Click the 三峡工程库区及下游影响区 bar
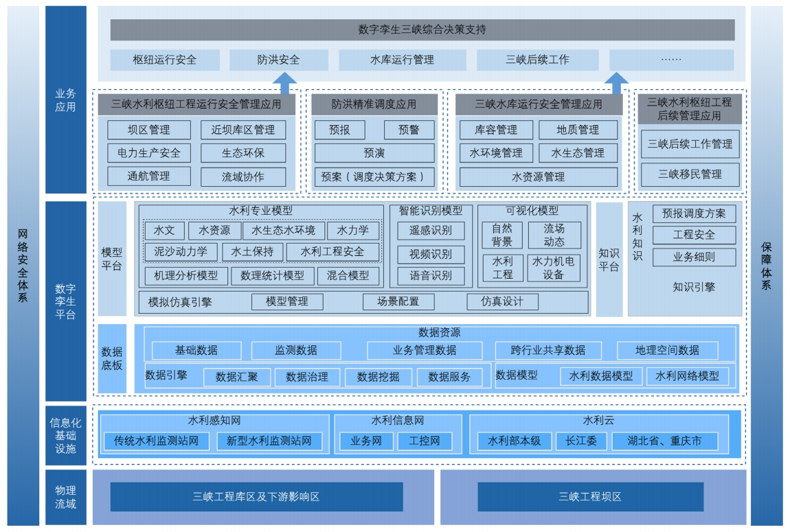This screenshot has height=532, width=790. (x=256, y=497)
